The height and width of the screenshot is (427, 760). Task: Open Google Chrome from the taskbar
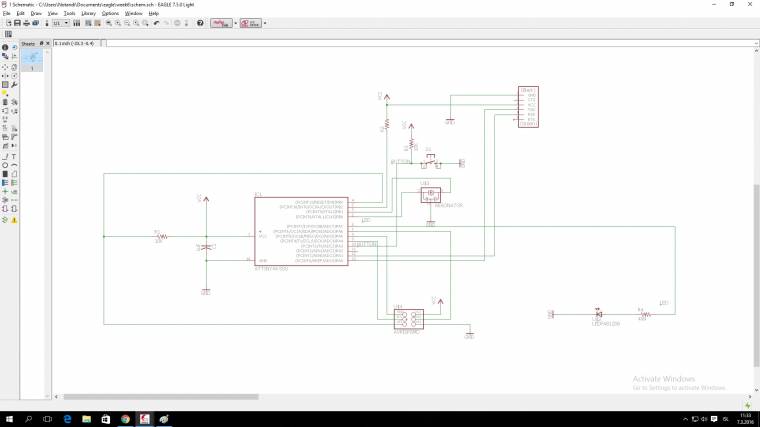pos(125,419)
